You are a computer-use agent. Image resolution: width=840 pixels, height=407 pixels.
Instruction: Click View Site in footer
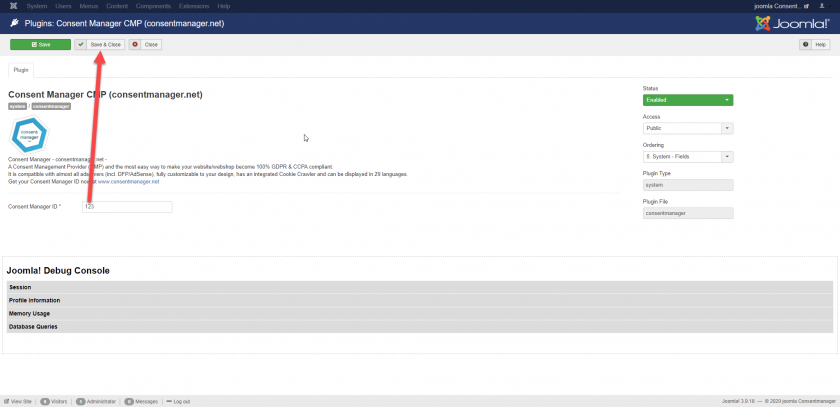click(x=18, y=401)
